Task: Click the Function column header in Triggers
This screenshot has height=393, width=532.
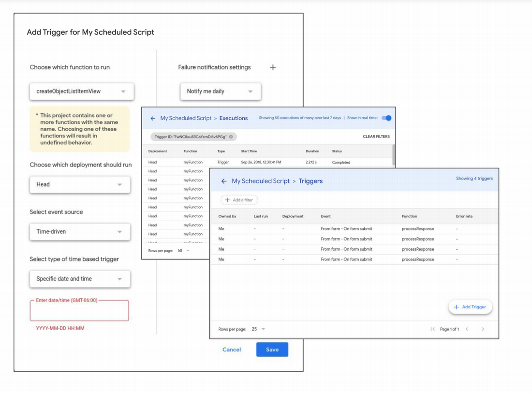Action: coord(410,216)
